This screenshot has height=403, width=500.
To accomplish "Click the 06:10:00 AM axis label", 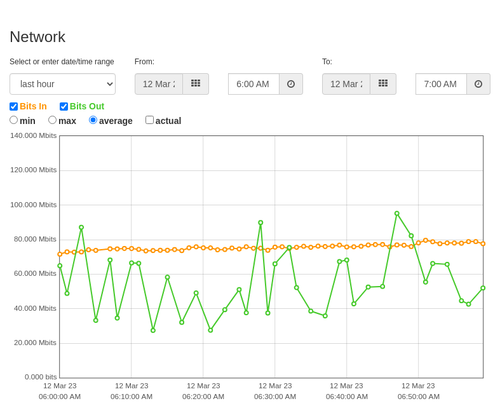I will pos(131,397).
